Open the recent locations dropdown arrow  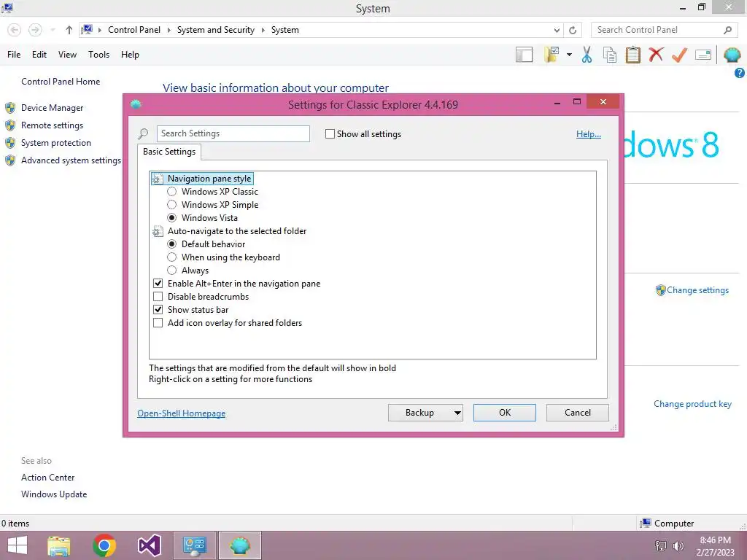pyautogui.click(x=53, y=30)
